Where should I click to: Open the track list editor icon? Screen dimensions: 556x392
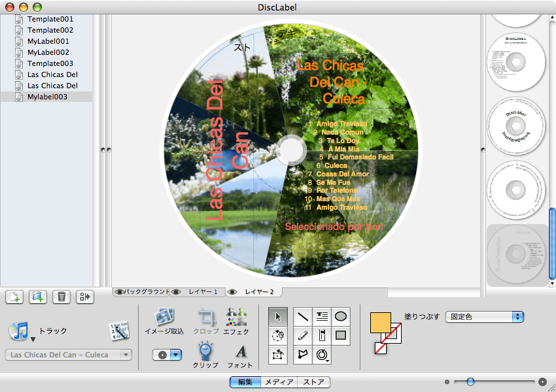[119, 331]
